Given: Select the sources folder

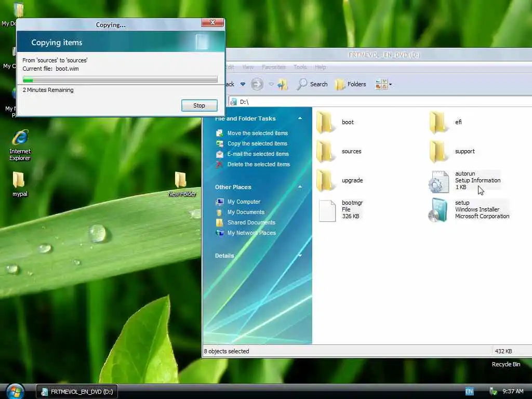Looking at the screenshot, I should click(x=339, y=151).
